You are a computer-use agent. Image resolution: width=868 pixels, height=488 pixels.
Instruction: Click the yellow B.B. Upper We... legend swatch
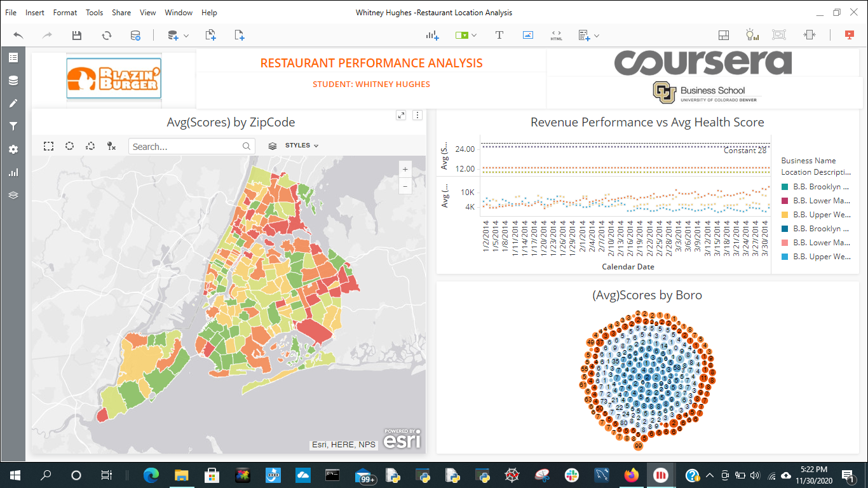785,215
